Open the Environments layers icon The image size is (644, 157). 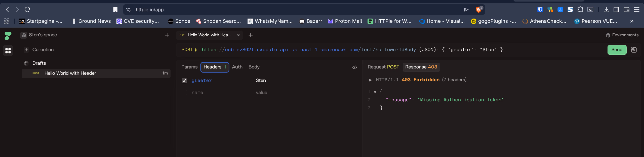pos(608,35)
